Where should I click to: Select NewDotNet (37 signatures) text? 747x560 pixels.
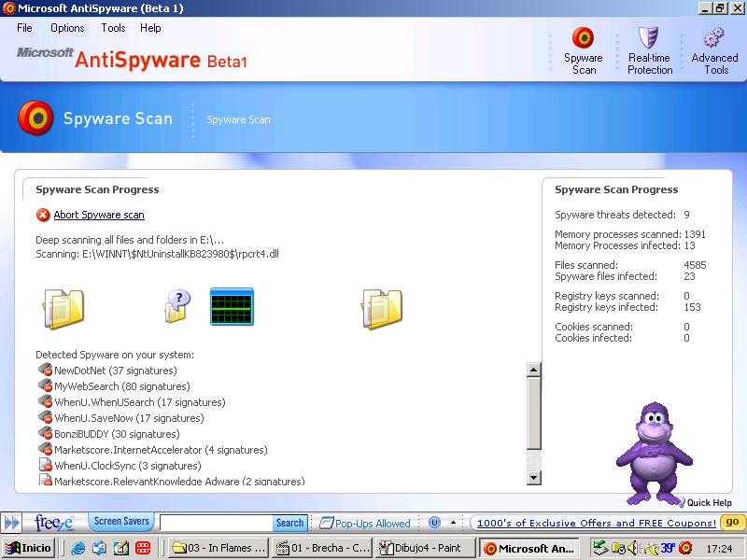115,370
